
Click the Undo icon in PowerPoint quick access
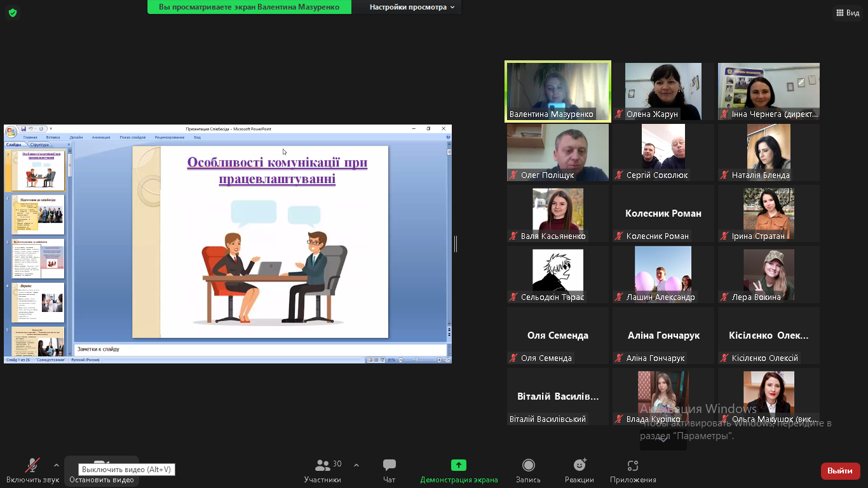(x=31, y=129)
